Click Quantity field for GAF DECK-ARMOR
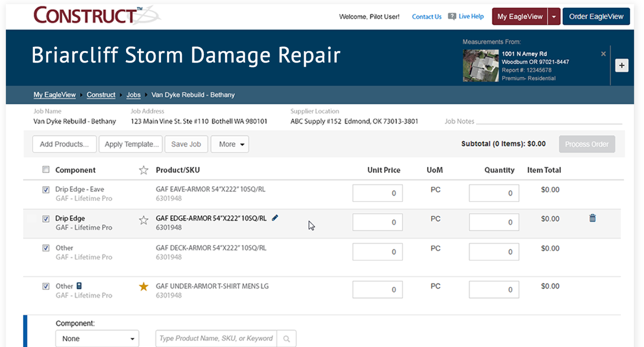This screenshot has width=644, height=347. 494,252
